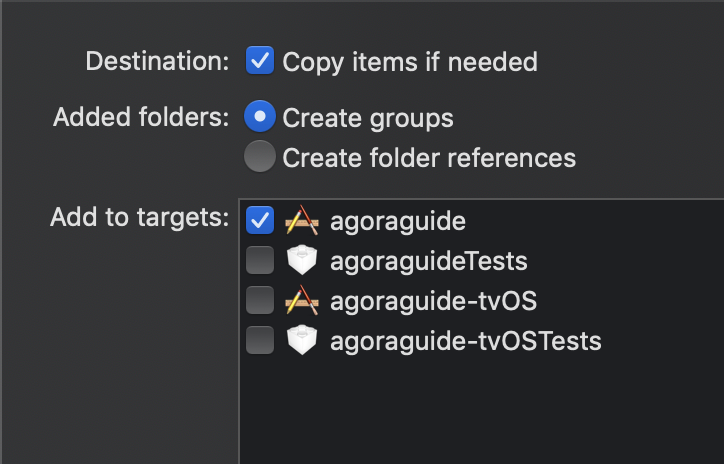
Task: Select the agoraguide-tvOS target name
Action: 434,301
